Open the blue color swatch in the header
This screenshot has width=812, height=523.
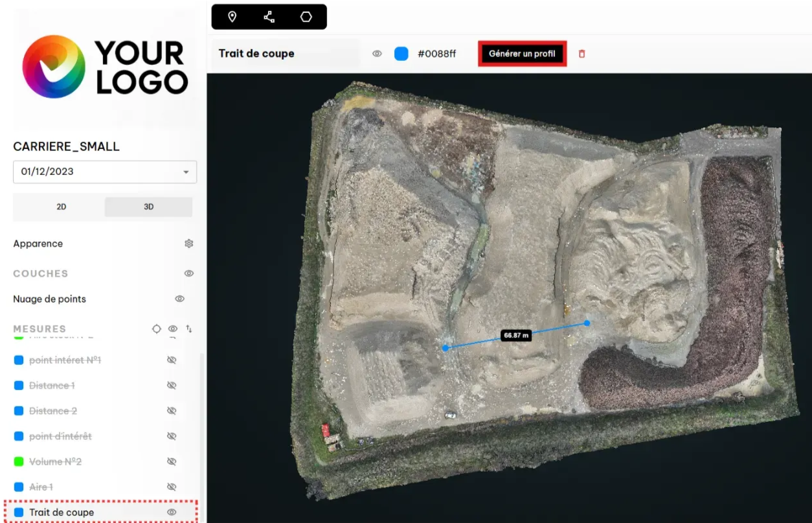401,54
